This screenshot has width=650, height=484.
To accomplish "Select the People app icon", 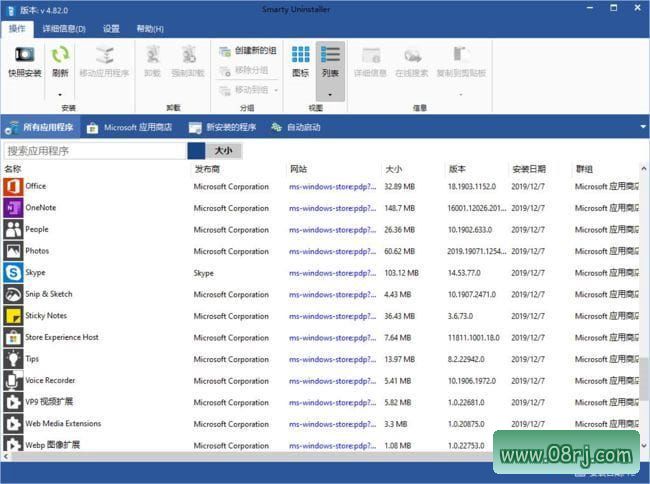I will click(x=13, y=230).
